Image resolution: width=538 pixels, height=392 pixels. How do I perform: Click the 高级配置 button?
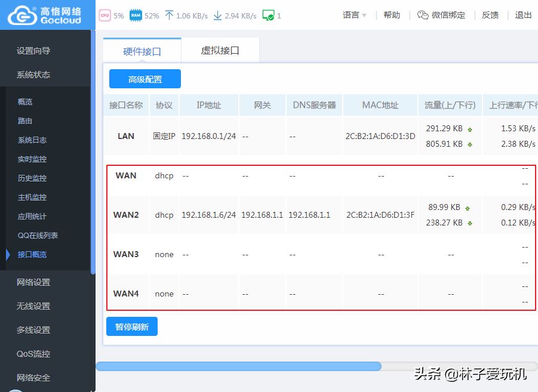click(x=145, y=79)
